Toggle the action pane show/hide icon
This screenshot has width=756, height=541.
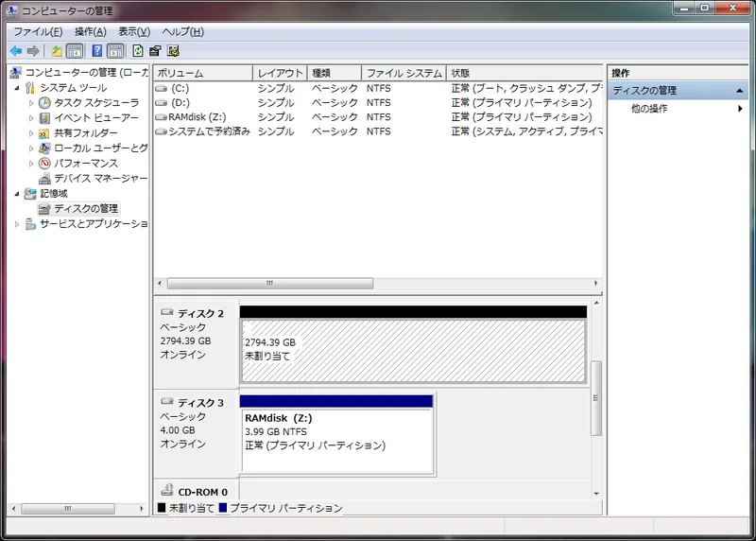(115, 51)
